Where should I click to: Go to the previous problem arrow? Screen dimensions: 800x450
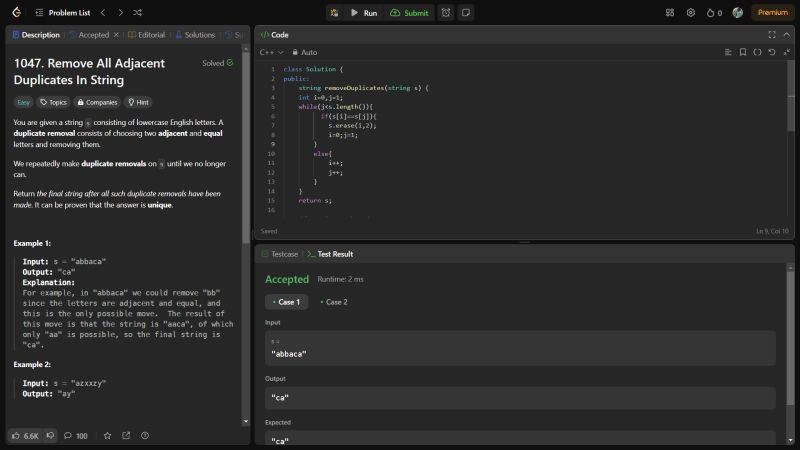(x=103, y=13)
